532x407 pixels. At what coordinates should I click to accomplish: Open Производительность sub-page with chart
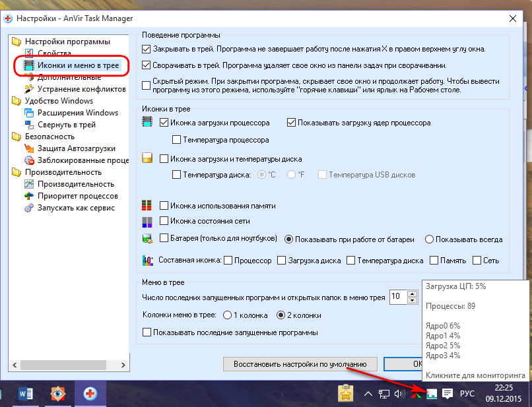pyautogui.click(x=76, y=184)
